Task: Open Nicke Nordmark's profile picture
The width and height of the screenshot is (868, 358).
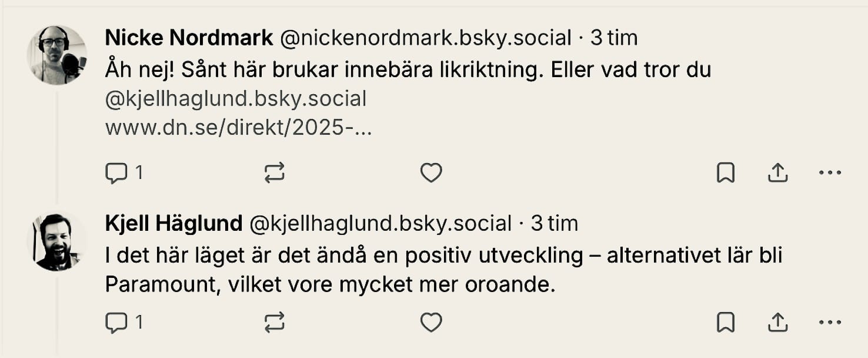Action: pyautogui.click(x=57, y=55)
